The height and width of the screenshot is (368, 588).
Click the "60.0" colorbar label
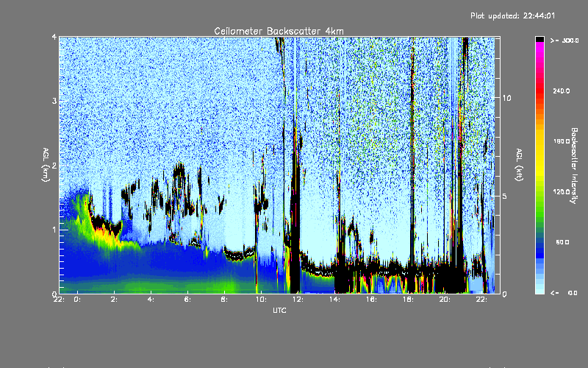click(x=562, y=242)
